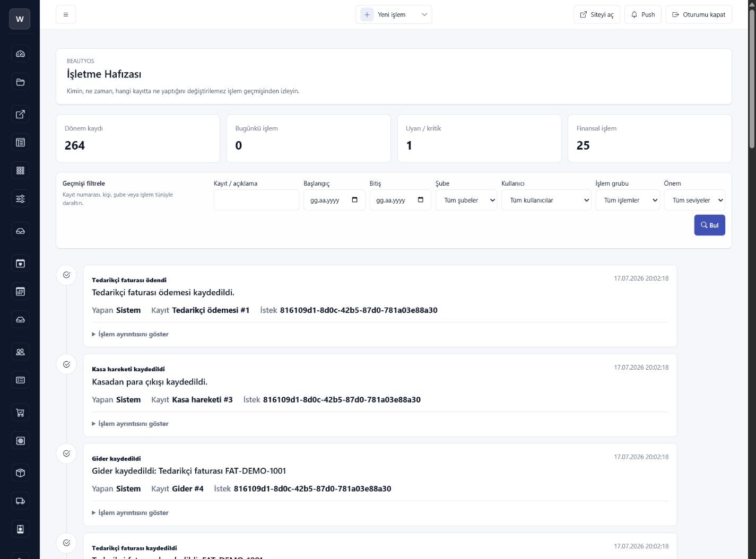
Task: Click Oturumu kapat to log out
Action: point(699,14)
